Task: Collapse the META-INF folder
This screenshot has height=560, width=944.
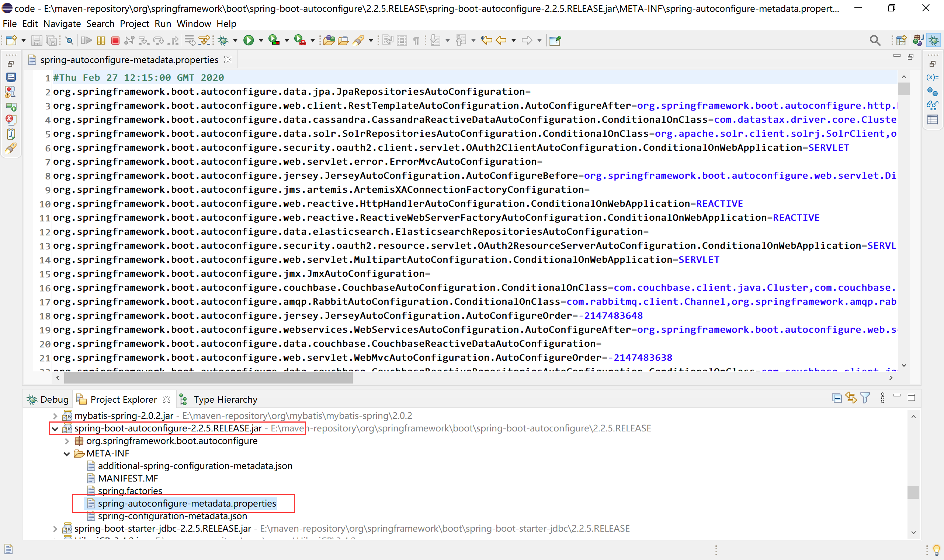Action: pos(67,454)
